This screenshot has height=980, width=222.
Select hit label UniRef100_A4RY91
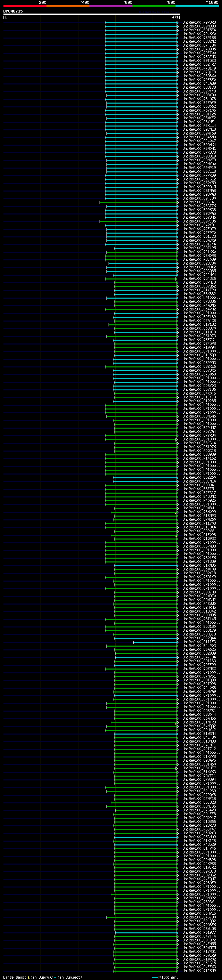pyautogui.click(x=199, y=225)
